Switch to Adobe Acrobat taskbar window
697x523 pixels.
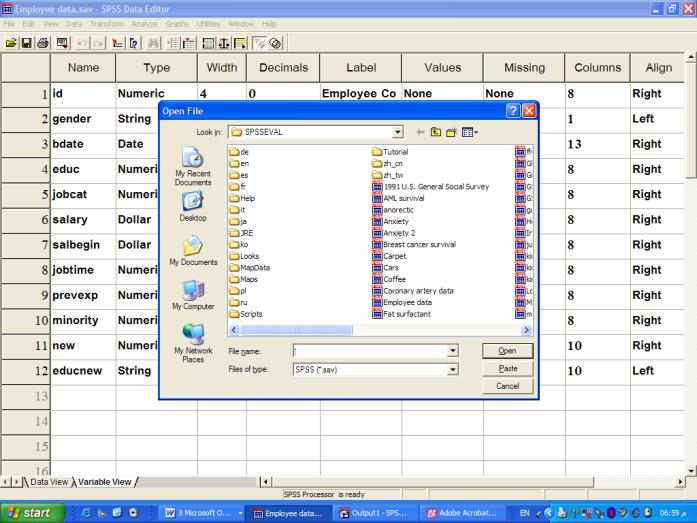click(462, 513)
